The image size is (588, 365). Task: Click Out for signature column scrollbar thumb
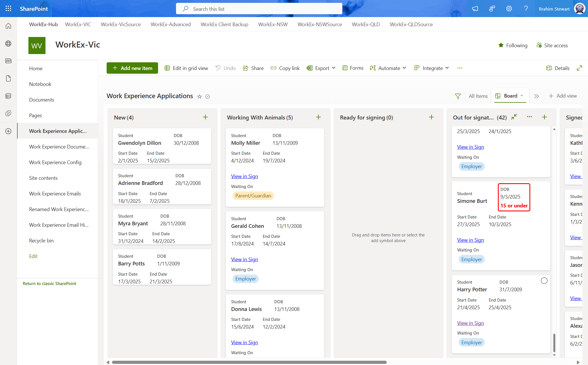554,343
